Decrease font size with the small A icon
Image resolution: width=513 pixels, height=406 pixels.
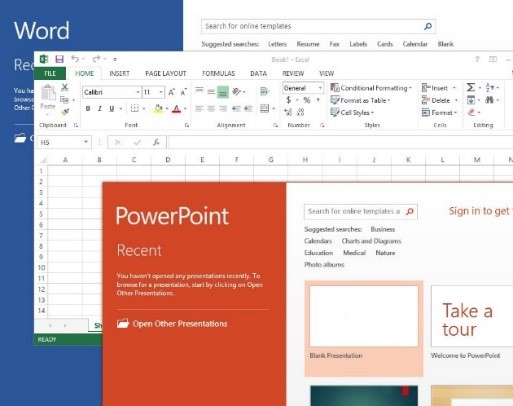[183, 92]
